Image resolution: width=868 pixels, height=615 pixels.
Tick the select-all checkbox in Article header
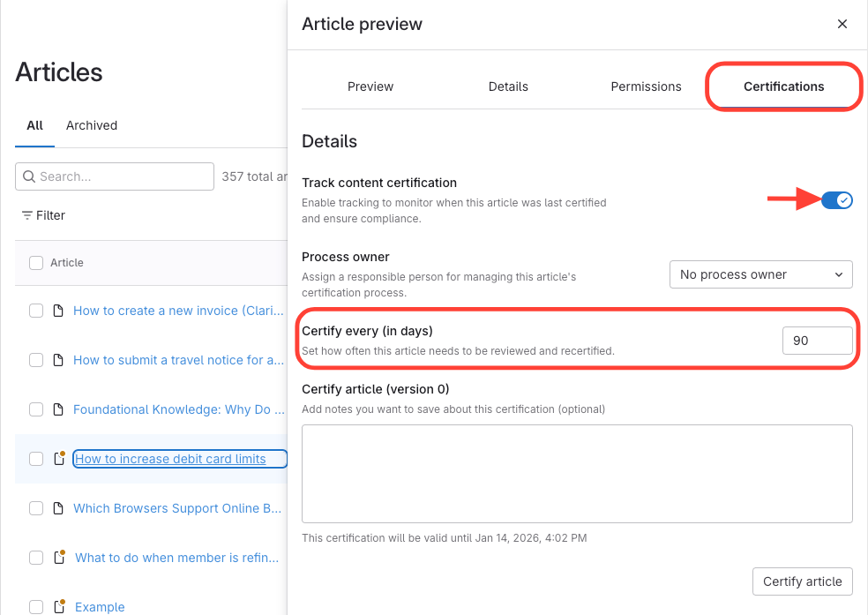coord(36,263)
